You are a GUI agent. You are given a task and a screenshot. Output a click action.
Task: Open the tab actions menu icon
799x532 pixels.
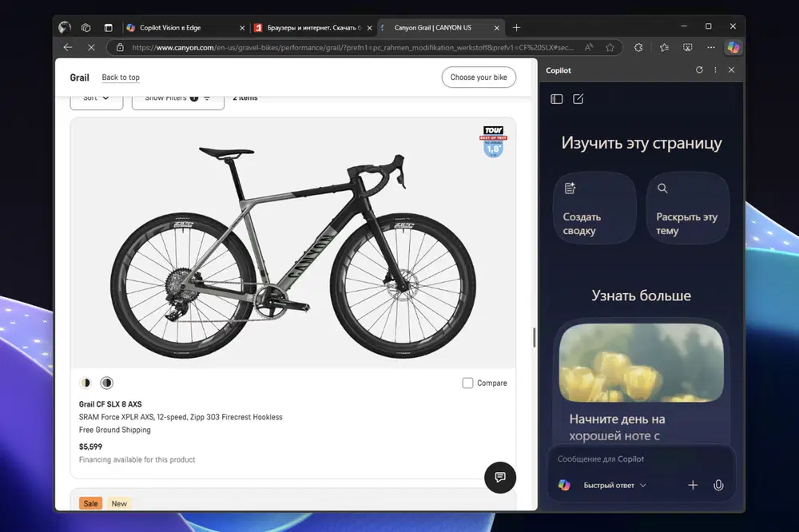coord(108,27)
